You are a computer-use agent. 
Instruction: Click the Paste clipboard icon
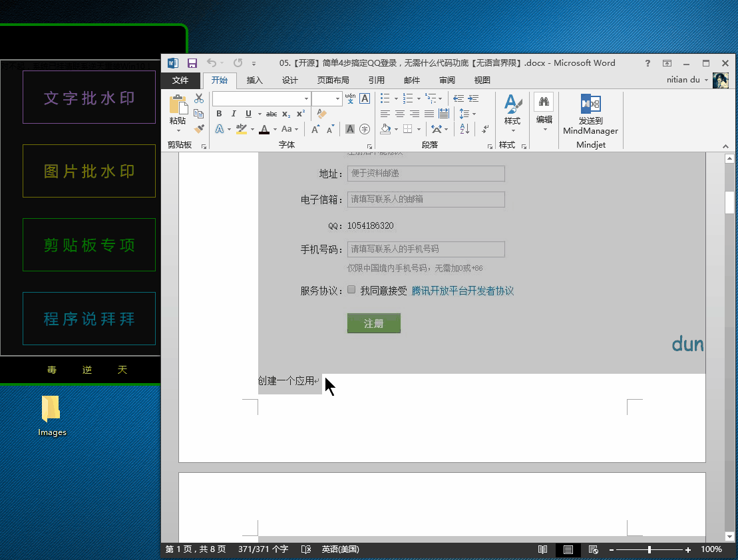tap(178, 104)
